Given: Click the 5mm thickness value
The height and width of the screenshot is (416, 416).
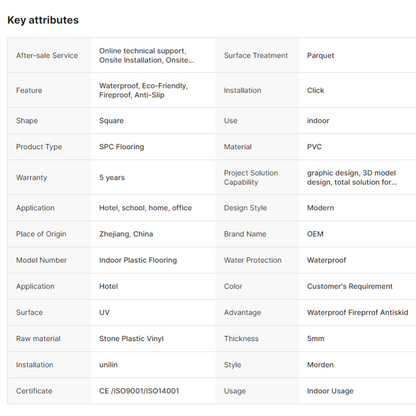Looking at the screenshot, I should tap(316, 339).
